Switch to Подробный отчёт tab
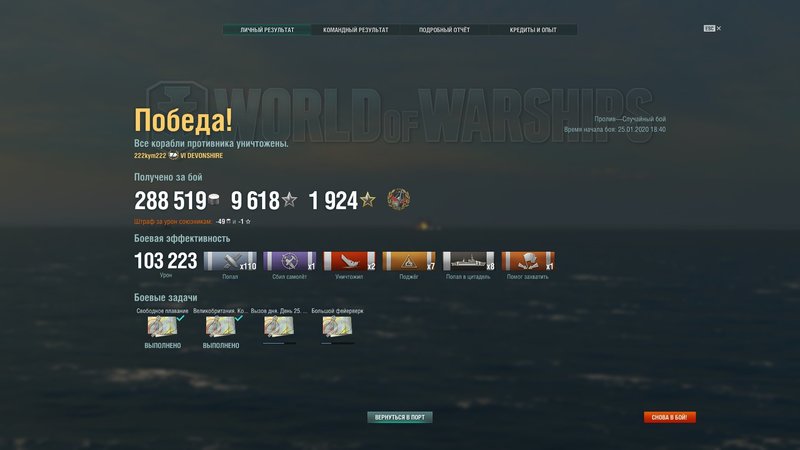Image resolution: width=800 pixels, height=450 pixels. 444,30
